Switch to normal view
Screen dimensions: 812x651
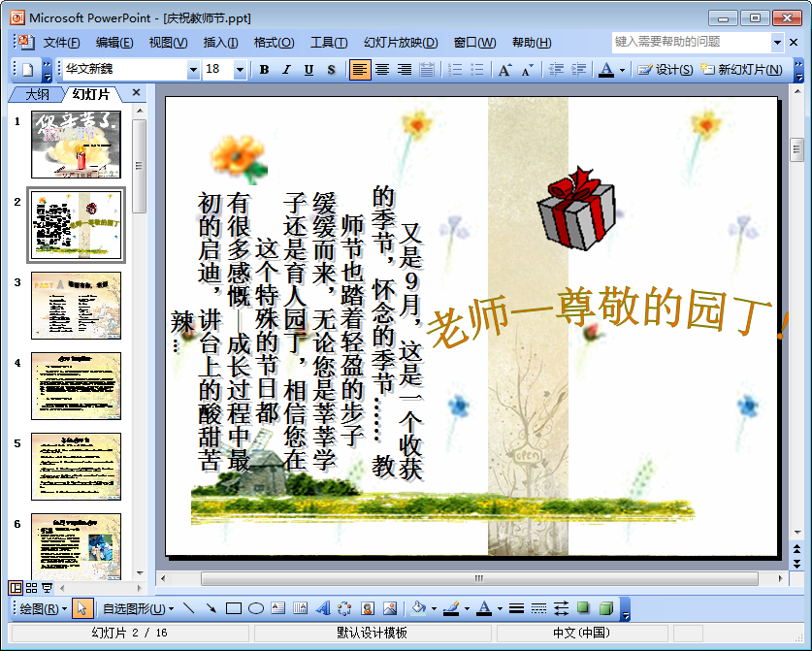click(16, 588)
